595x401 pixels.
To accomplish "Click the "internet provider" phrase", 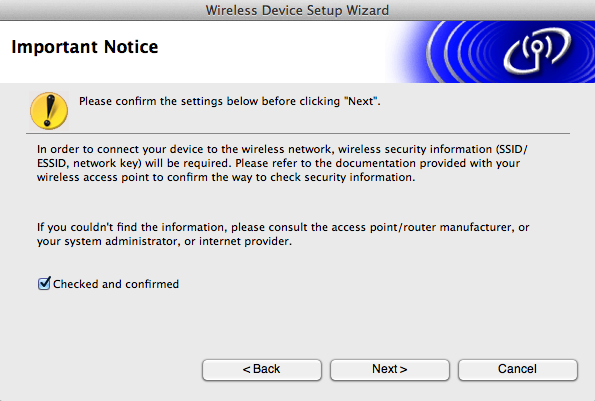I will pos(245,242).
